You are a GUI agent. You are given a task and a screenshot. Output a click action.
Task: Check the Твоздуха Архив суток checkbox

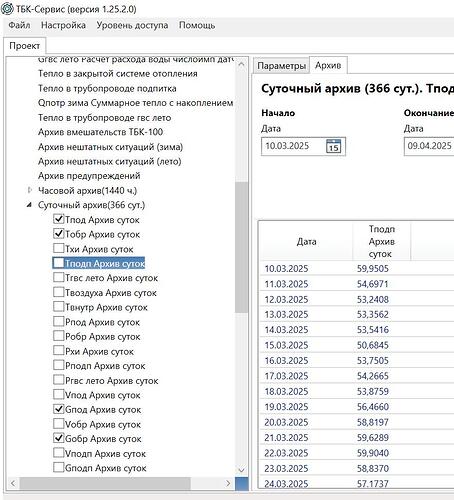(x=58, y=292)
